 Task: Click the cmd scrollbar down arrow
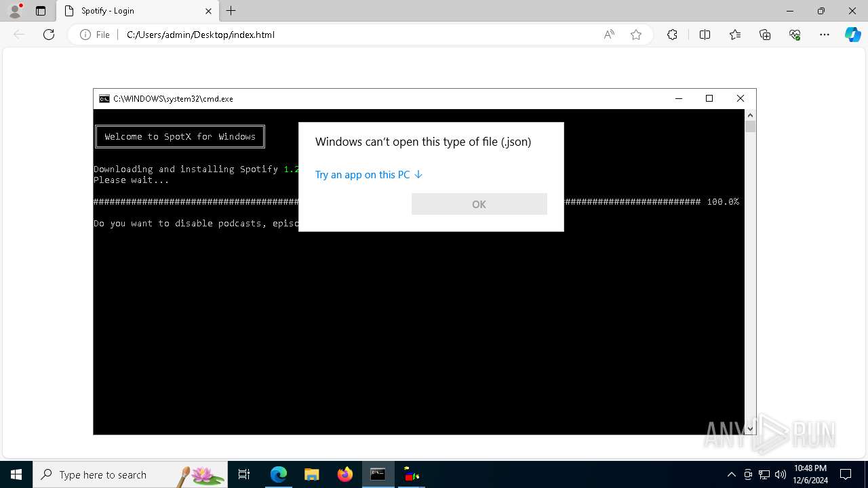750,429
